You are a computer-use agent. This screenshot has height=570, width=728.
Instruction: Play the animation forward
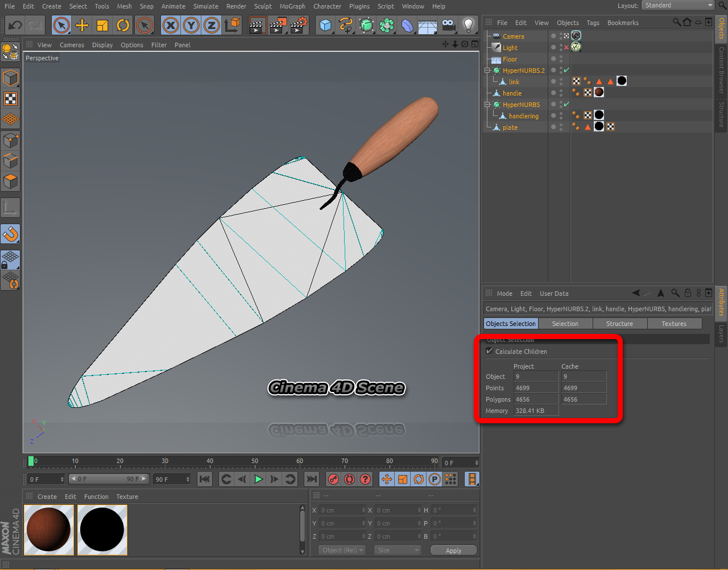258,479
